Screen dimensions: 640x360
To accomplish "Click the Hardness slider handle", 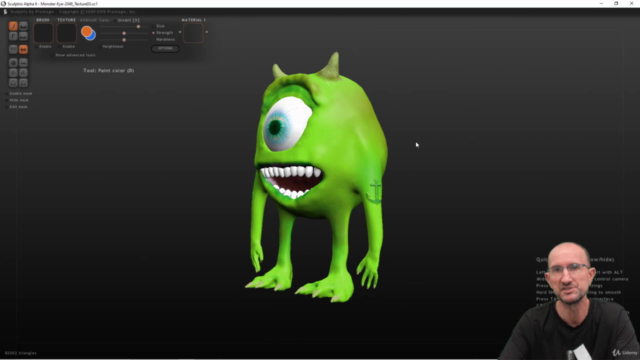I will click(x=124, y=40).
